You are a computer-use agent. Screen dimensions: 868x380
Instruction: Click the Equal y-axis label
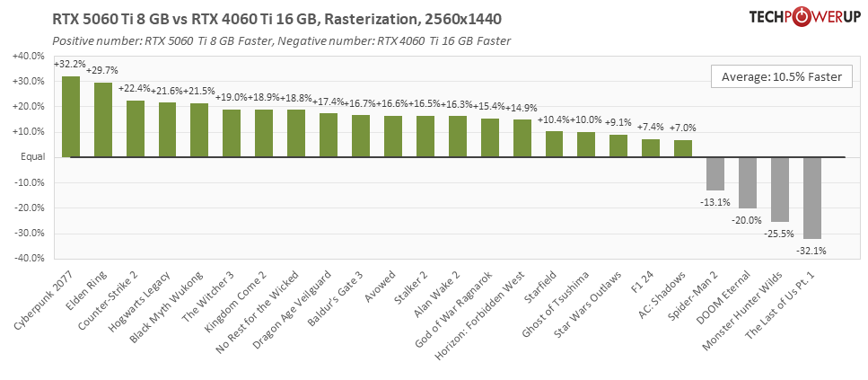(x=32, y=157)
